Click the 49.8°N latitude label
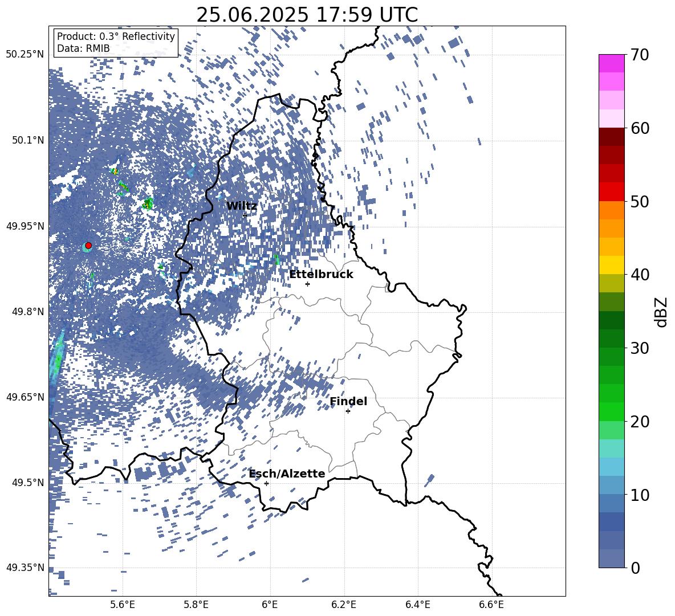Image resolution: width=675 pixels, height=616 pixels. (27, 312)
